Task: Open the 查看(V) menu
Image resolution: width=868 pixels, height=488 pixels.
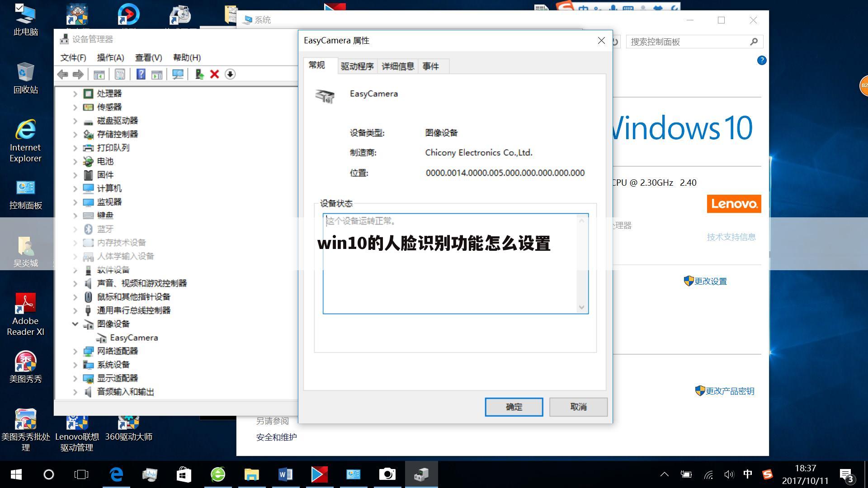Action: pos(148,58)
